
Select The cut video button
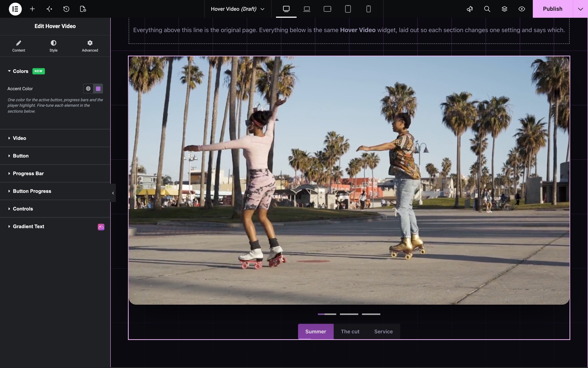[x=350, y=332]
